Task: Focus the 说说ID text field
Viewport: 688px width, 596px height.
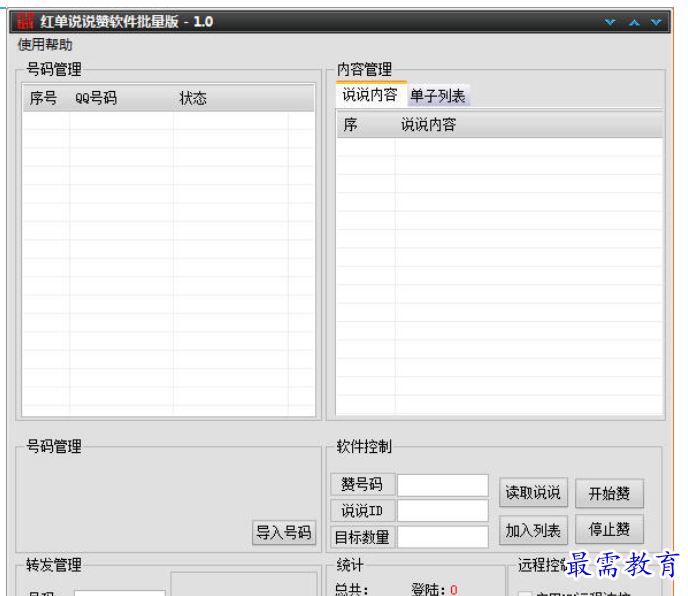Action: click(442, 511)
